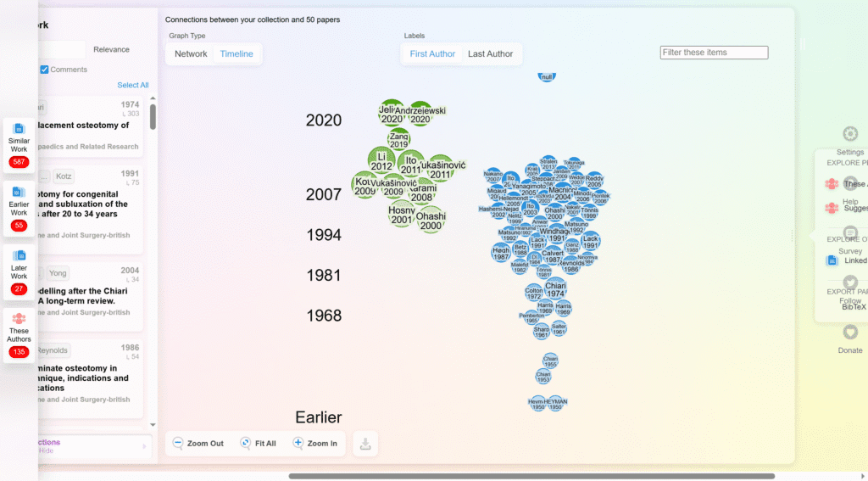The height and width of the screenshot is (481, 868).
Task: Click the Donate heart icon
Action: click(850, 333)
